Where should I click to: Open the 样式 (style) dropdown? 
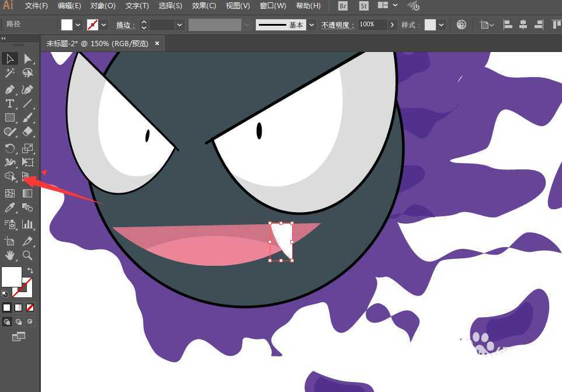(441, 25)
